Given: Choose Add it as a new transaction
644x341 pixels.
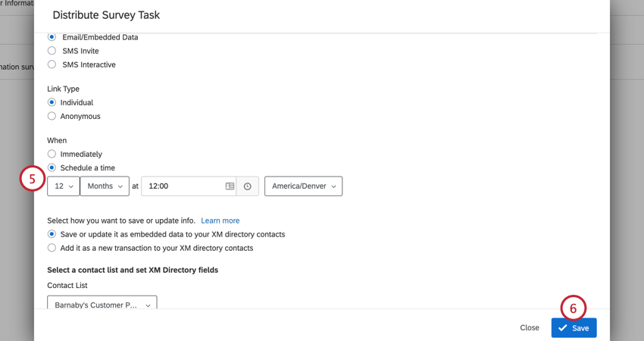Looking at the screenshot, I should pyautogui.click(x=52, y=248).
